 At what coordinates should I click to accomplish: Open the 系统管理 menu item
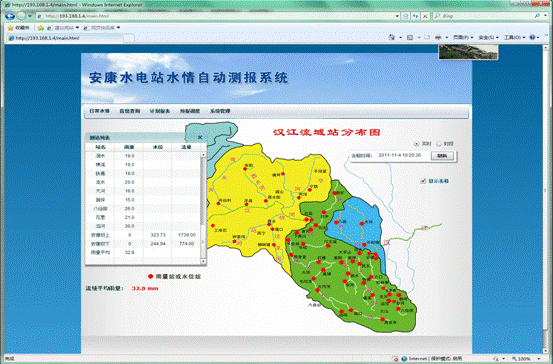(220, 111)
